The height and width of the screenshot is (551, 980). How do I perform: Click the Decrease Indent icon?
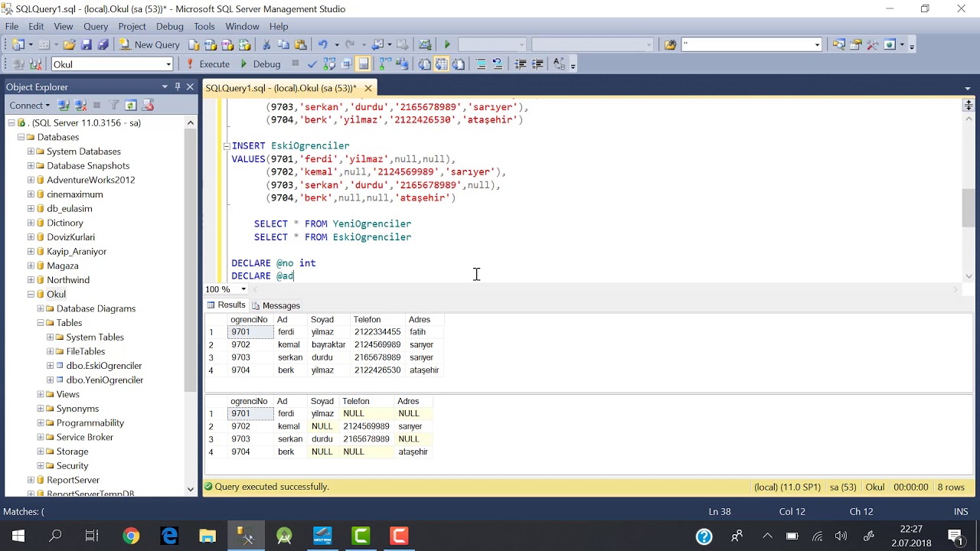pos(521,64)
